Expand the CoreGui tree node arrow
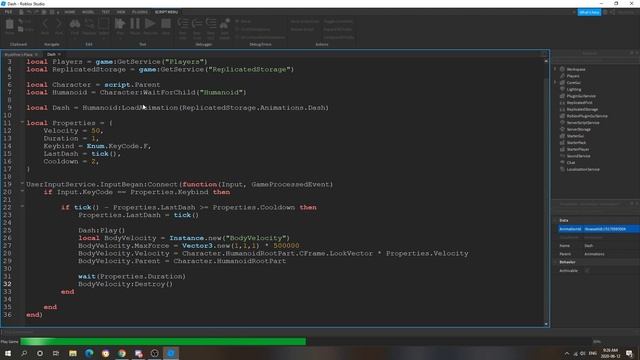Screen dimensions: 640x360 (555, 82)
